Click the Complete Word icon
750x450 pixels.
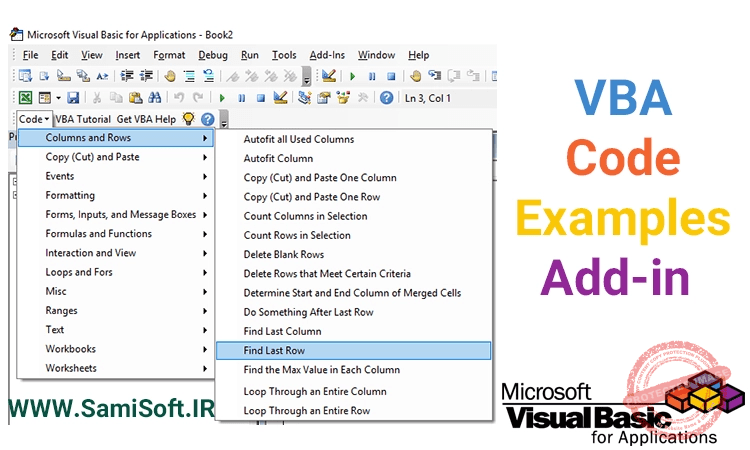pyautogui.click(x=102, y=76)
